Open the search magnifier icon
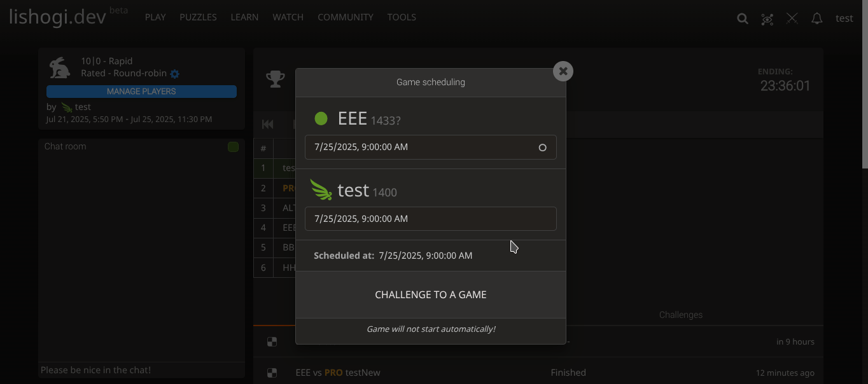Viewport: 868px width, 384px height. click(x=742, y=18)
